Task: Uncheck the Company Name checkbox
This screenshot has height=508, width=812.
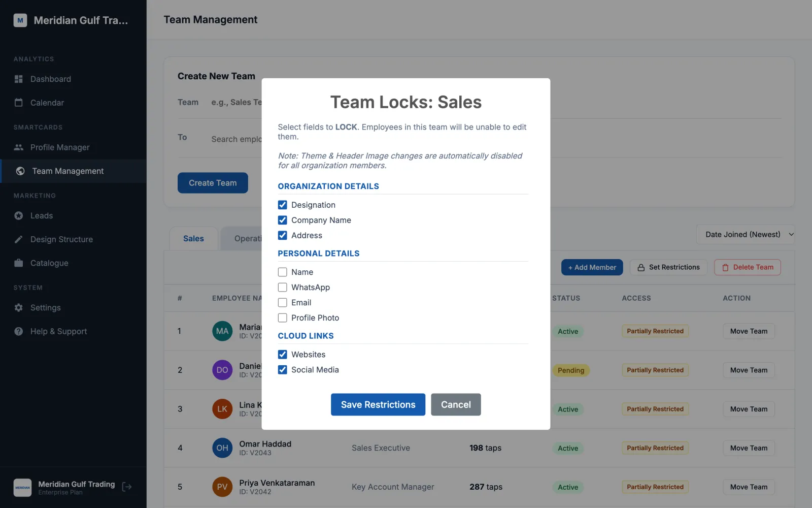Action: click(x=283, y=220)
